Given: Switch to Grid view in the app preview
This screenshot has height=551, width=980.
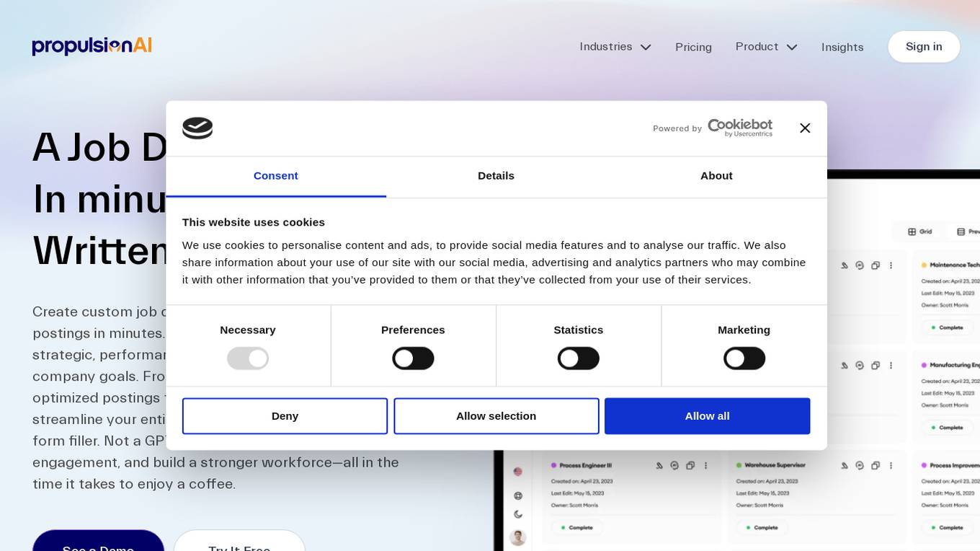Looking at the screenshot, I should point(920,232).
